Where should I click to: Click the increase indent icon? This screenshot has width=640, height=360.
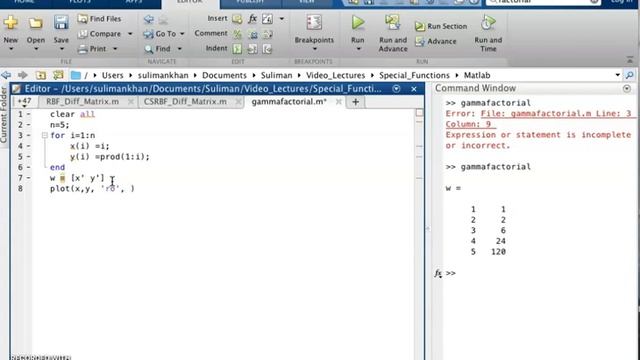[x=252, y=49]
